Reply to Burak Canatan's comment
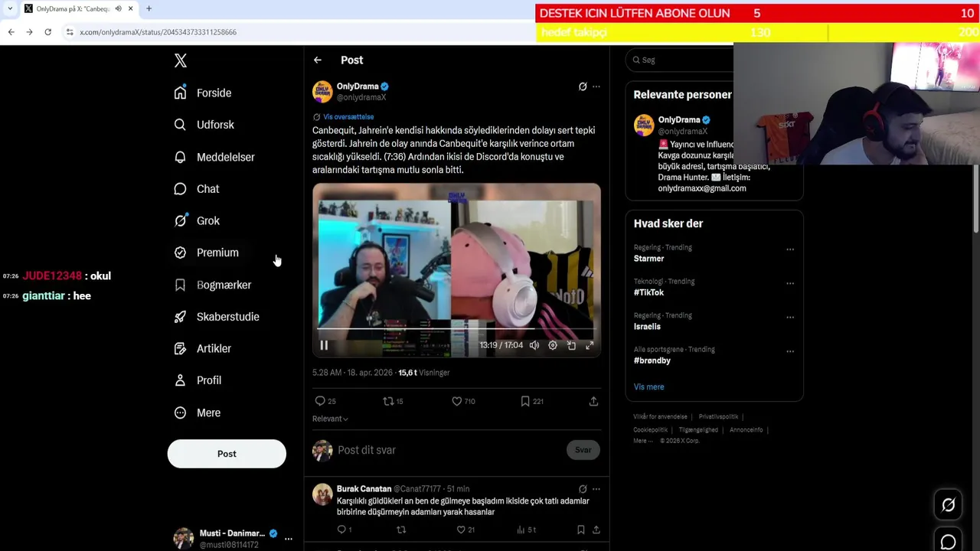This screenshot has width=980, height=551. tap(341, 530)
